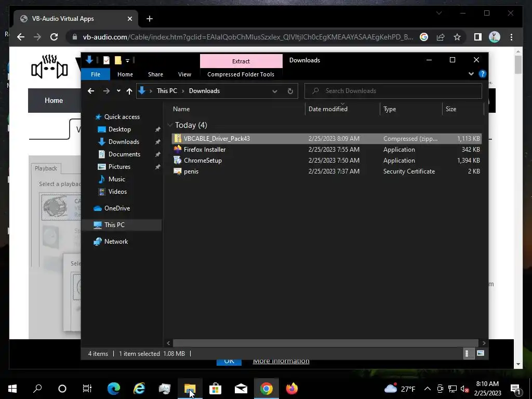Open Desktop in the navigation pane
The width and height of the screenshot is (532, 399).
pos(119,129)
